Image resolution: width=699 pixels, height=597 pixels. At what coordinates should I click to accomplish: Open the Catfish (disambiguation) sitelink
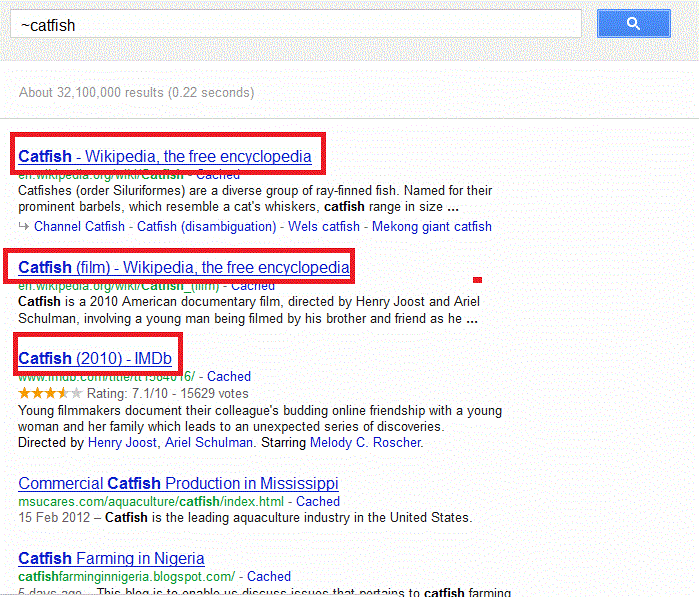tap(206, 226)
